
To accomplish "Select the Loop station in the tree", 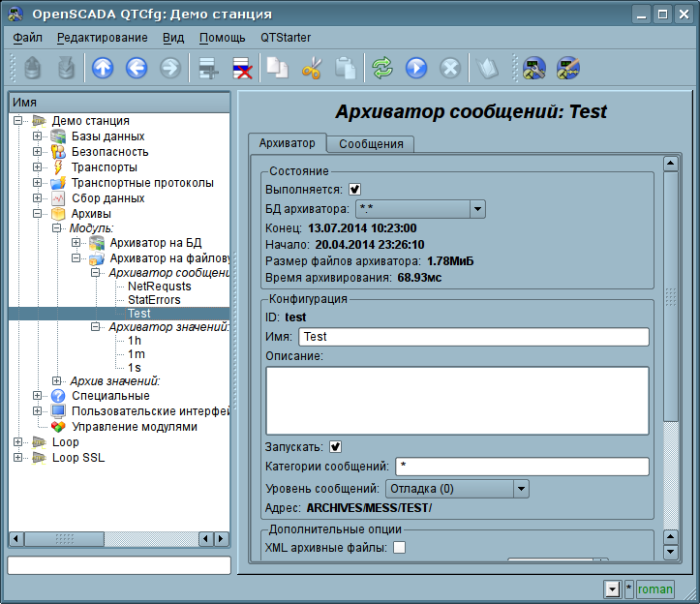I will coord(65,442).
